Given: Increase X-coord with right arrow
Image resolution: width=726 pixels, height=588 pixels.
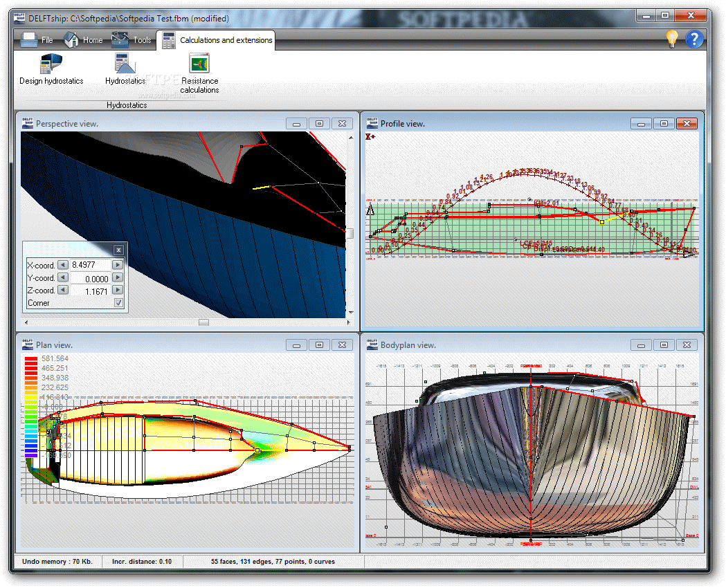Looking at the screenshot, I should click(x=118, y=265).
